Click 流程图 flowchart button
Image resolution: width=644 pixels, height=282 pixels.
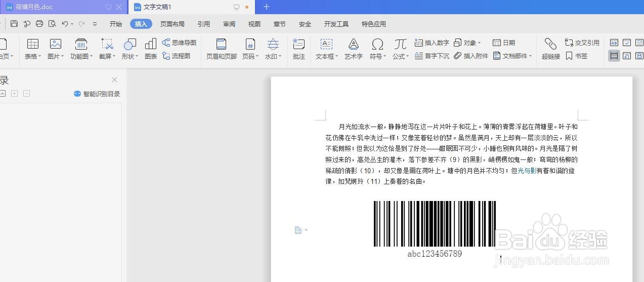point(176,56)
